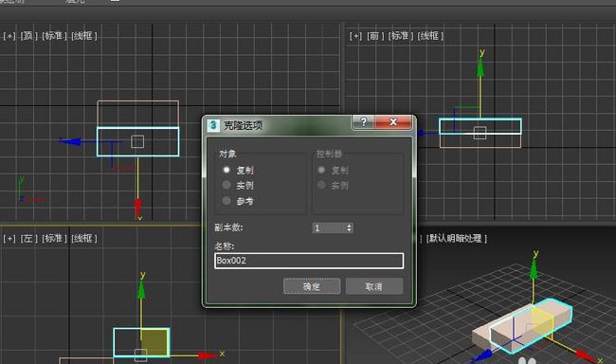Close the Clone Options dialog
Viewport: 616px width, 364px height.
click(x=393, y=121)
